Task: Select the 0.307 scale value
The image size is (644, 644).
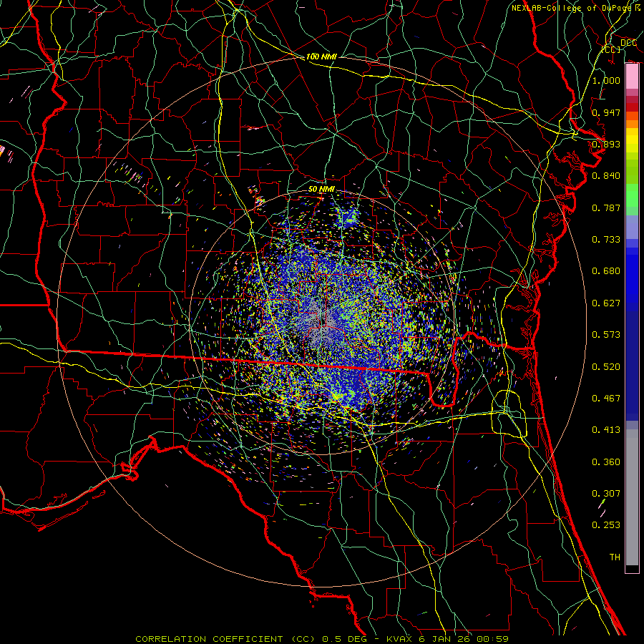Action: (x=606, y=493)
